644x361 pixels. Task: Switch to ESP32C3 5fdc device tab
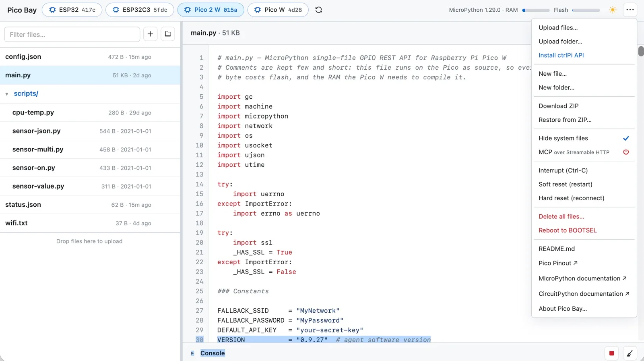point(140,10)
